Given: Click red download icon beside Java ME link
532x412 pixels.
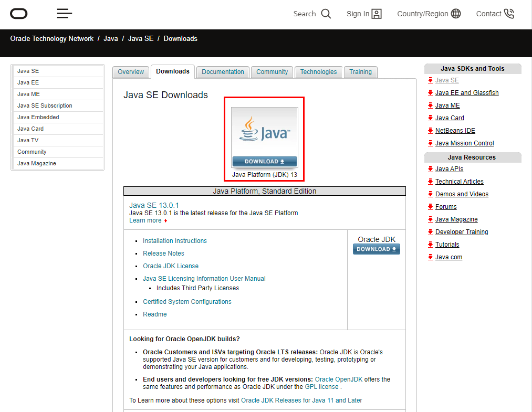Looking at the screenshot, I should pyautogui.click(x=430, y=105).
